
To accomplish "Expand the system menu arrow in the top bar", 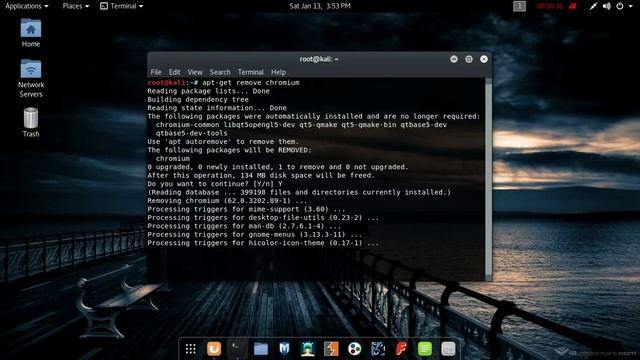I will 630,6.
